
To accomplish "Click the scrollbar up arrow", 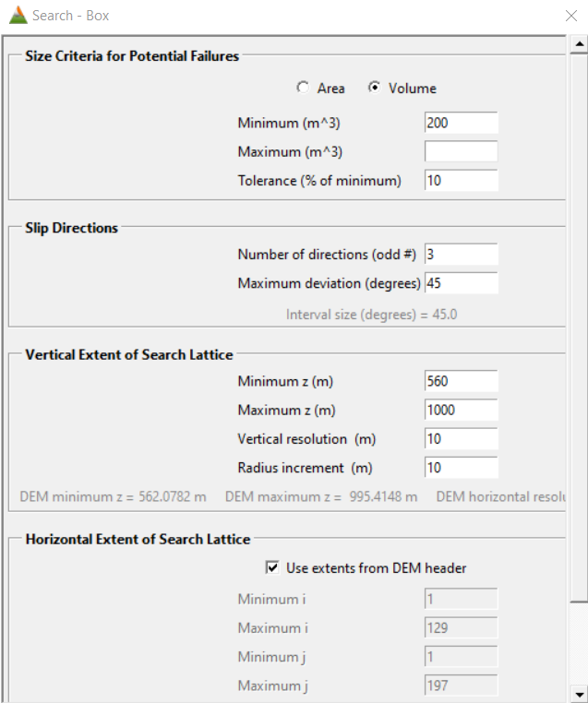I will coord(579,43).
